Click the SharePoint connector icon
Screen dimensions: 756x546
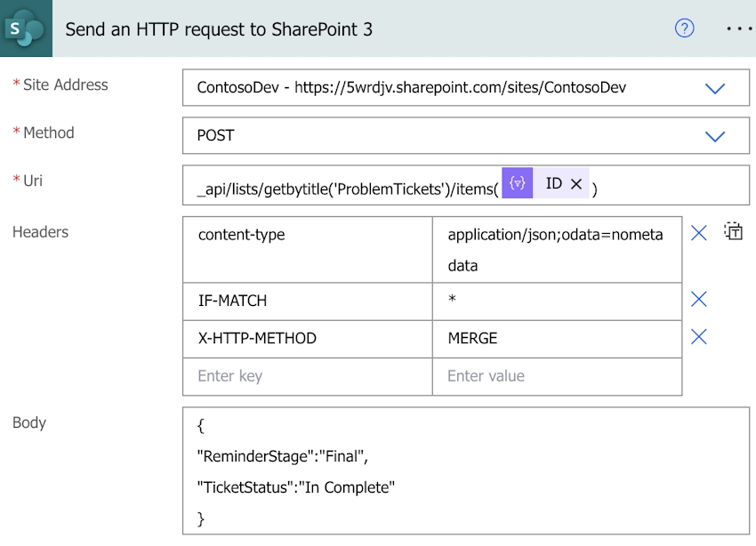coord(26,28)
